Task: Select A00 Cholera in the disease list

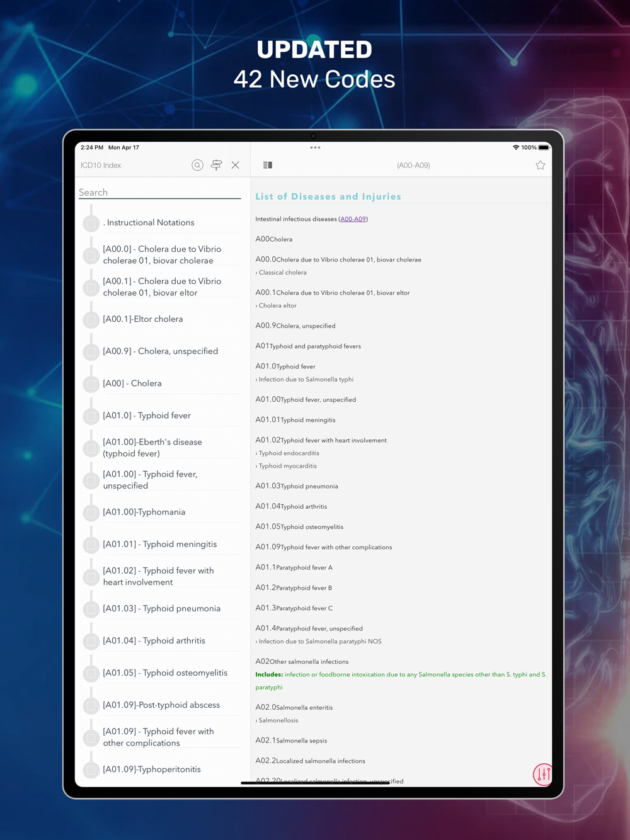Action: [x=274, y=239]
